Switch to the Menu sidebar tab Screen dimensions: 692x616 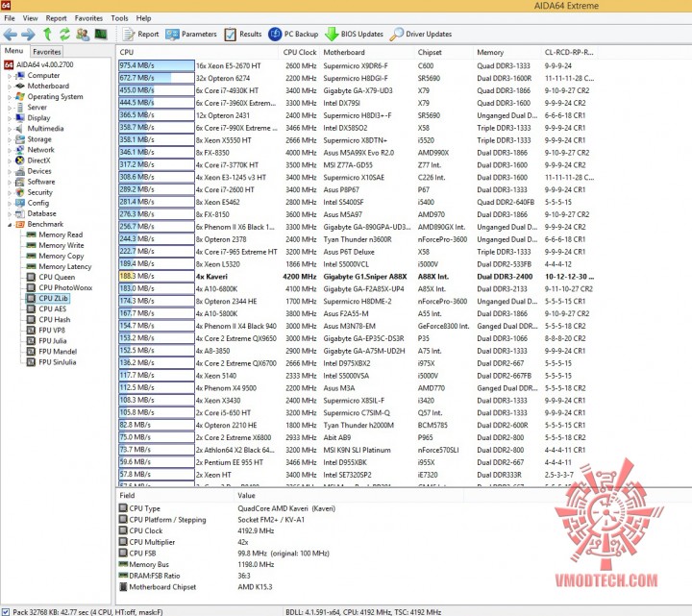(13, 51)
